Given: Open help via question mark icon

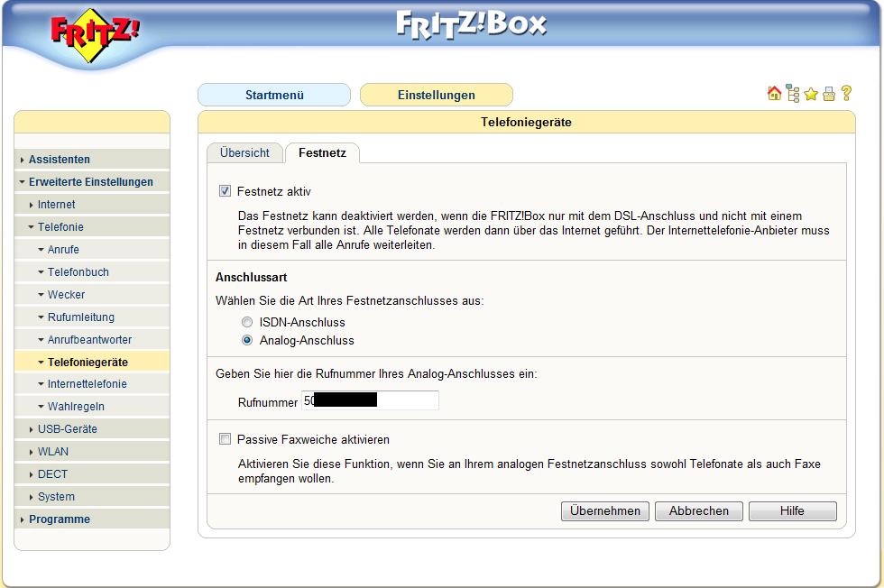Looking at the screenshot, I should (846, 94).
